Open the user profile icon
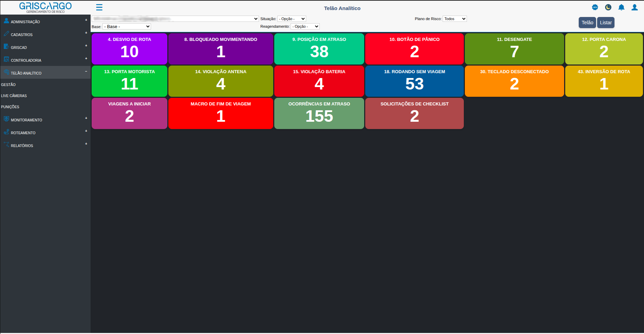This screenshot has height=334, width=644. (x=634, y=7)
